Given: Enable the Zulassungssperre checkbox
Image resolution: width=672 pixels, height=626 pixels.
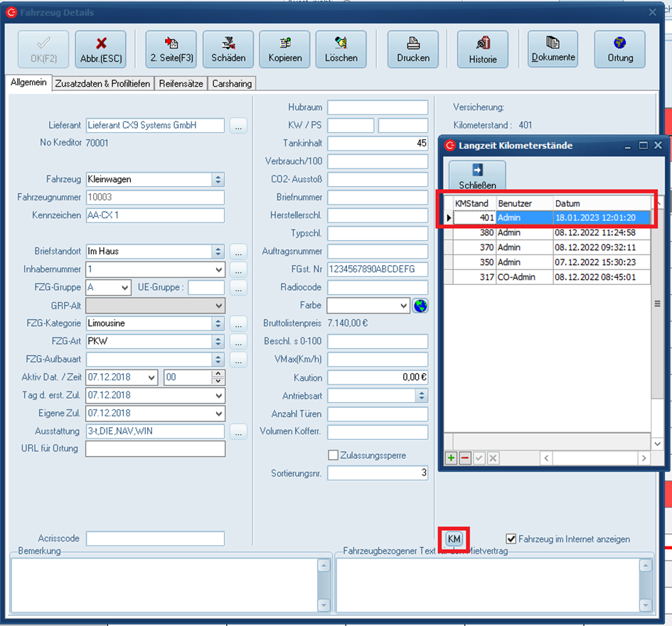Looking at the screenshot, I should click(x=333, y=455).
